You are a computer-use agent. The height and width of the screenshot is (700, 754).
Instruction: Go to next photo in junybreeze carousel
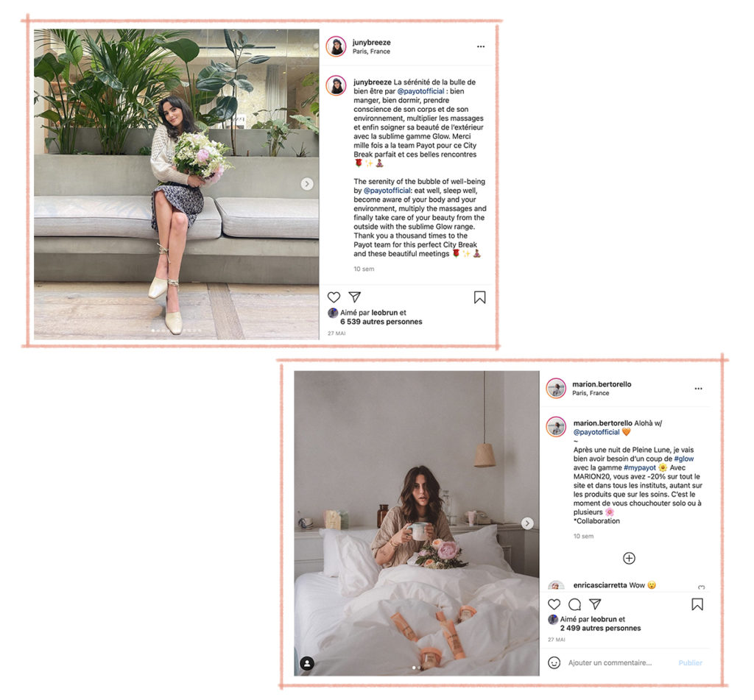307,184
